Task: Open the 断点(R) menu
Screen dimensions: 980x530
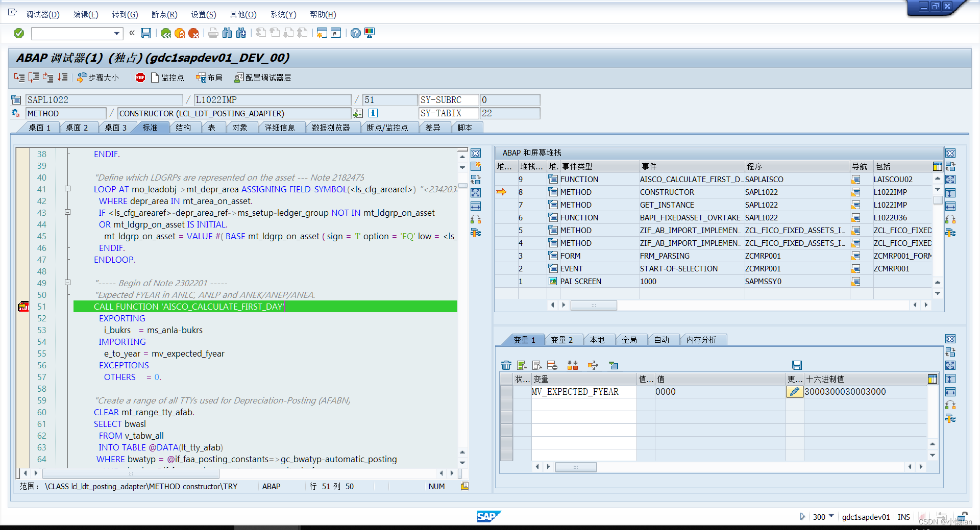Action: 164,14
